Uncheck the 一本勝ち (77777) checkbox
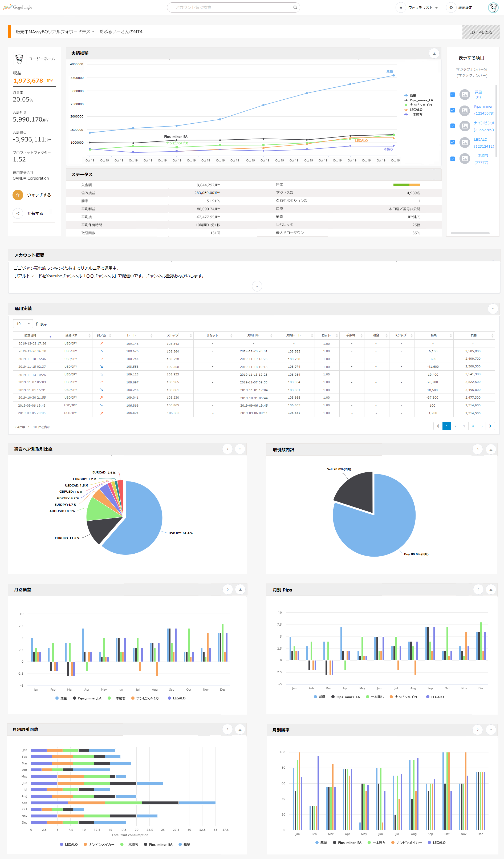504x859 pixels. point(453,159)
